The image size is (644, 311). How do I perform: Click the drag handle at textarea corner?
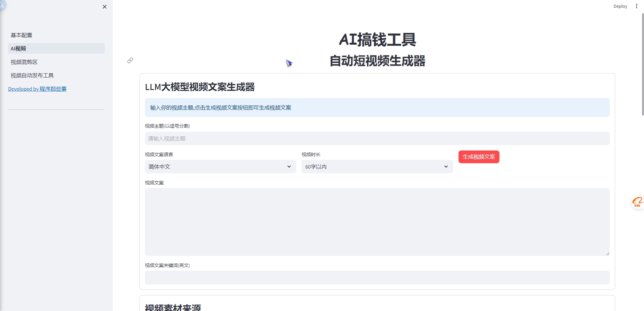(608, 253)
